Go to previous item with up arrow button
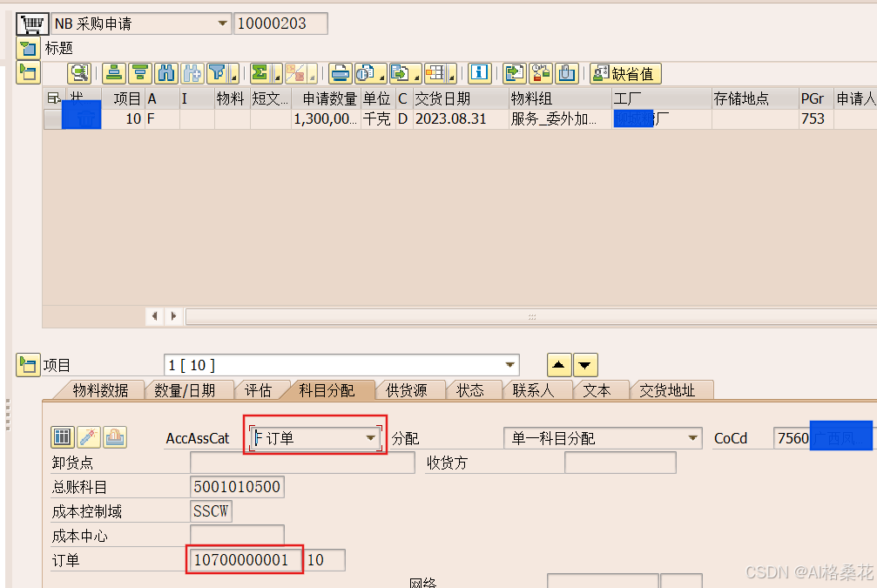The width and height of the screenshot is (877, 588). click(559, 365)
